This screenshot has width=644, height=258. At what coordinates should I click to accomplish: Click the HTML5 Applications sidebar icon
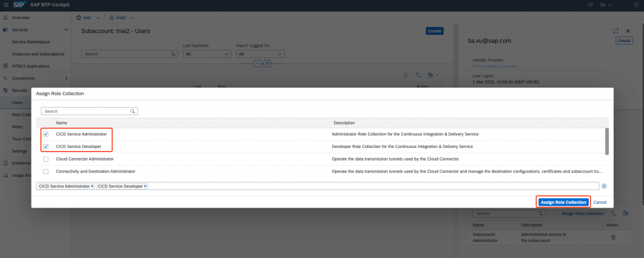(5, 66)
